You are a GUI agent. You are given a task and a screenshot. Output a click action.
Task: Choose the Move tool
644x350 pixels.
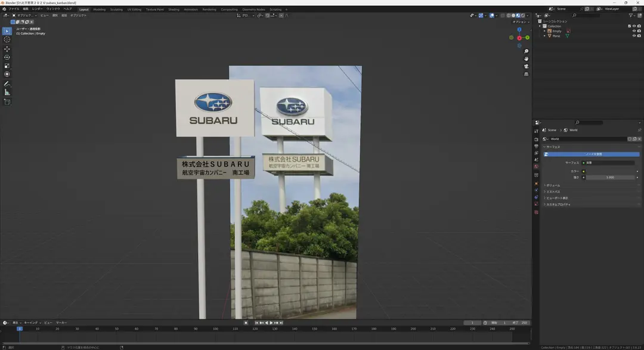click(x=7, y=49)
